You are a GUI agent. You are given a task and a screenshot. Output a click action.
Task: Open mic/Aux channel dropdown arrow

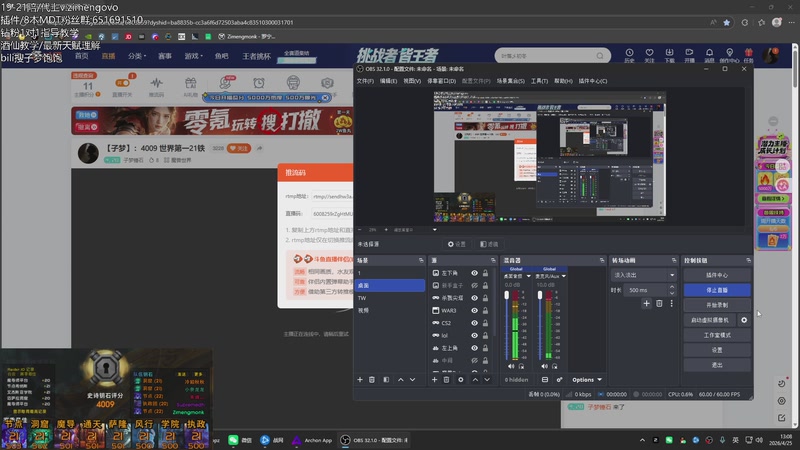(564, 276)
